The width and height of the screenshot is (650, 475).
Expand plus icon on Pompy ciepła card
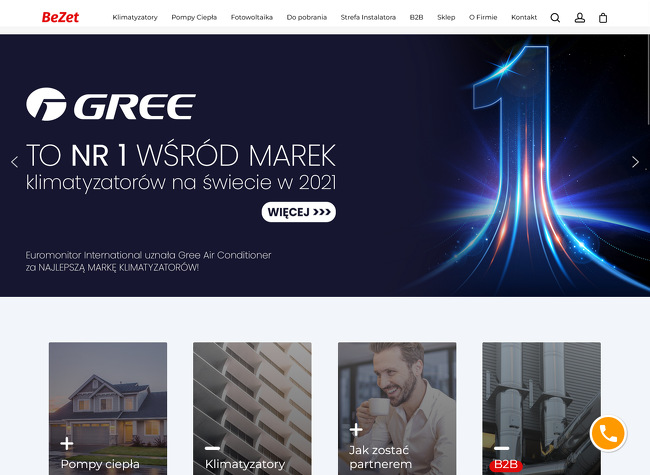click(x=67, y=443)
